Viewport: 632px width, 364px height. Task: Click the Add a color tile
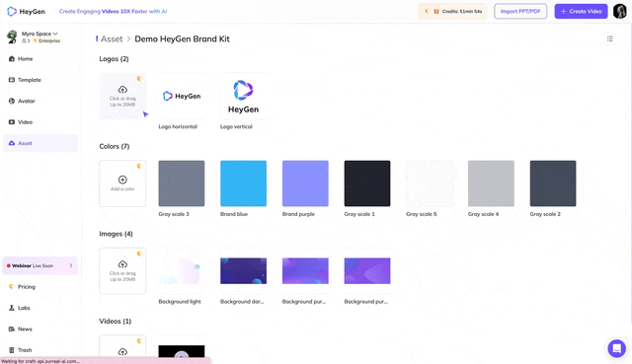[x=122, y=183]
